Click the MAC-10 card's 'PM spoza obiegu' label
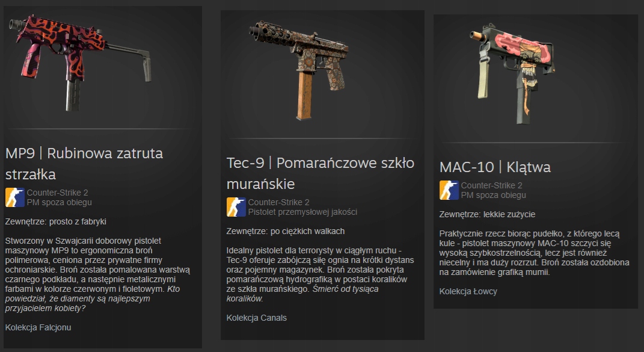644x352 pixels. coord(494,196)
